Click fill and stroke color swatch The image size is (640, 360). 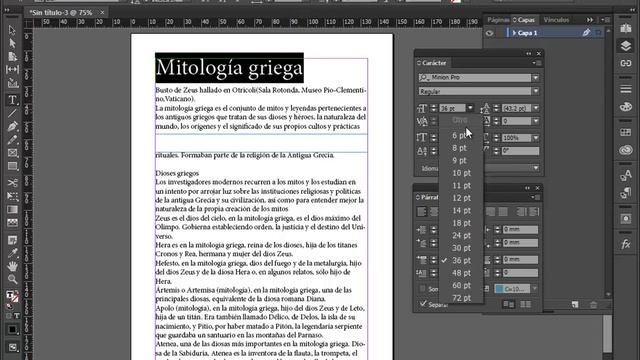click(x=12, y=297)
